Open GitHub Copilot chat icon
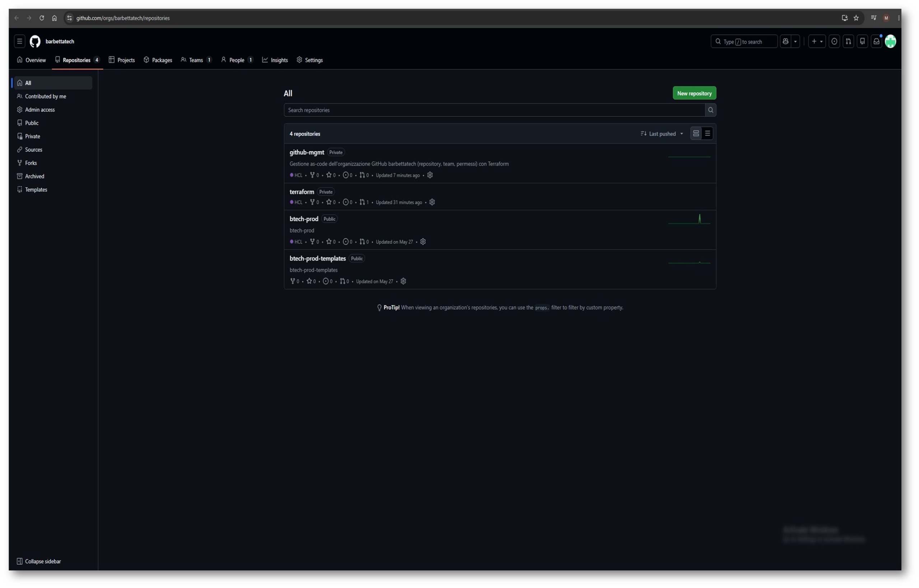The height and width of the screenshot is (588, 919). [x=785, y=41]
